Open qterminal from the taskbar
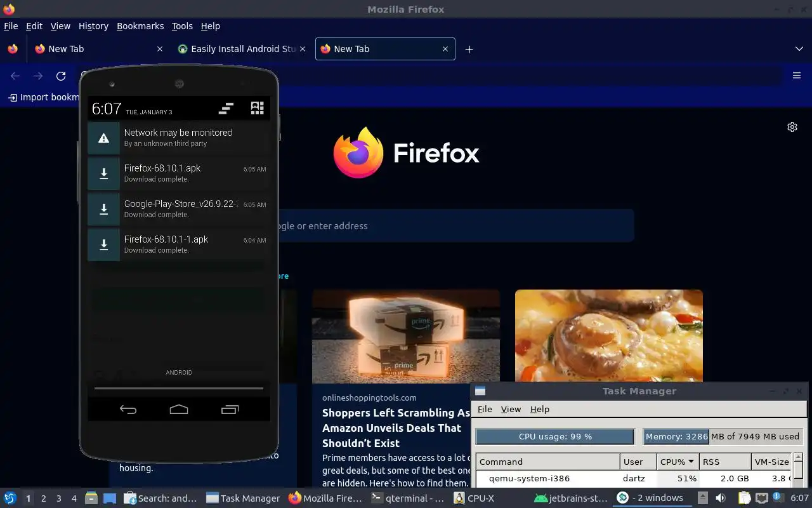The width and height of the screenshot is (812, 508). [x=409, y=498]
